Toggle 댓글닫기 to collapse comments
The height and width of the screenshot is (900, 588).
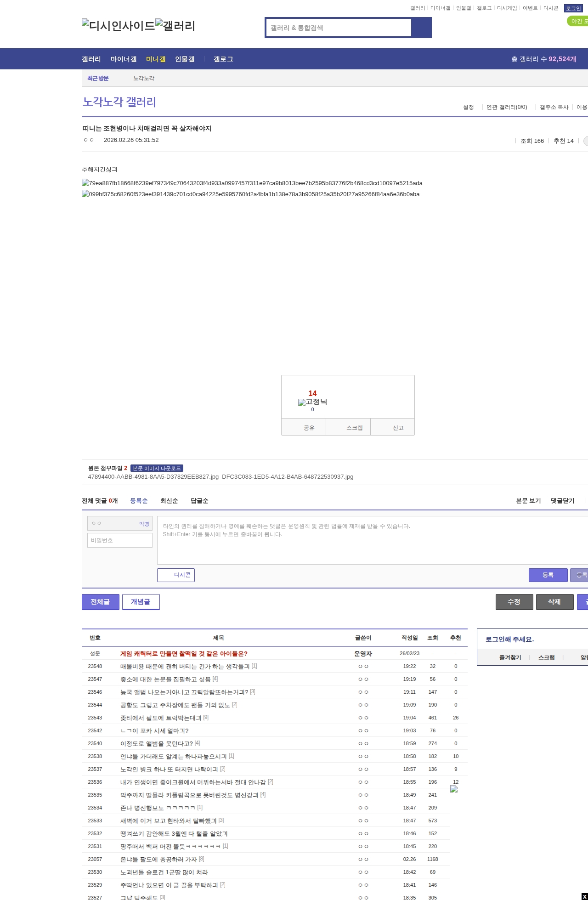(x=563, y=500)
